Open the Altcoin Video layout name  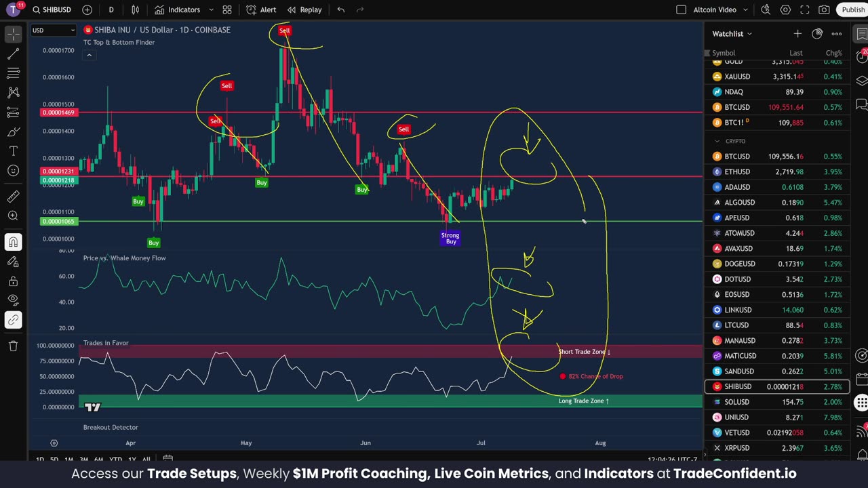715,9
